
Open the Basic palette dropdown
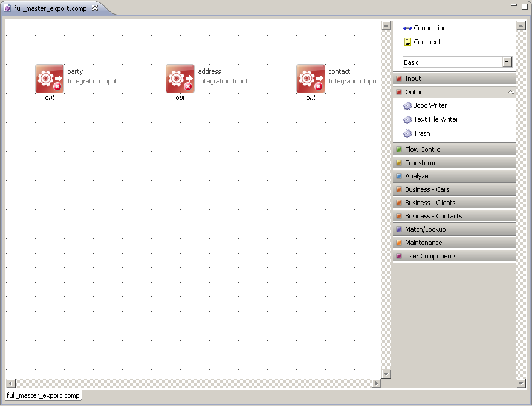(x=507, y=62)
